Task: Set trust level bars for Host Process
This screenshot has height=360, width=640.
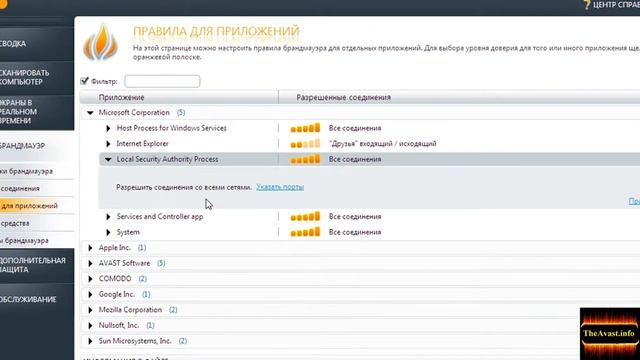Action: (305, 128)
